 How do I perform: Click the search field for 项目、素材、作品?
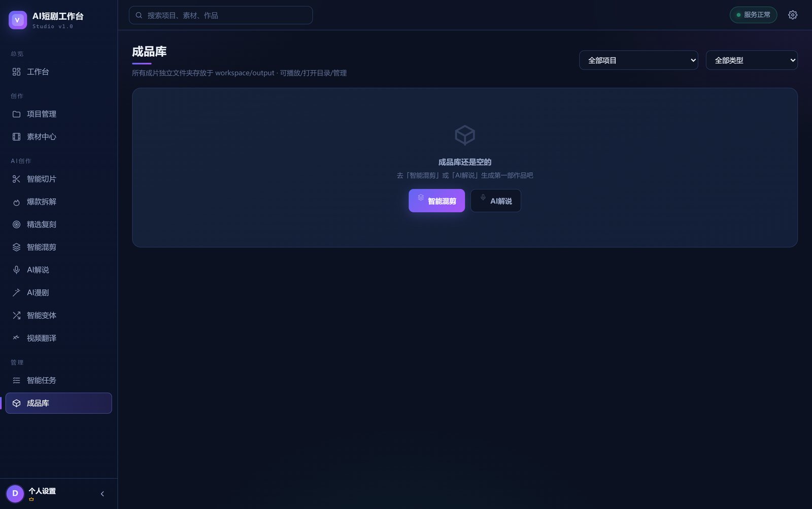(x=221, y=15)
